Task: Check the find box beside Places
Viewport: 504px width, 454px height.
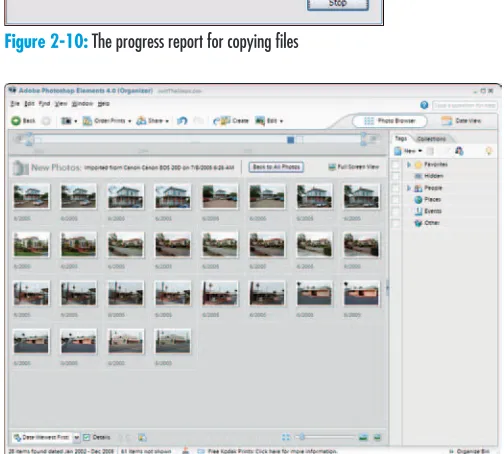Action: point(396,200)
